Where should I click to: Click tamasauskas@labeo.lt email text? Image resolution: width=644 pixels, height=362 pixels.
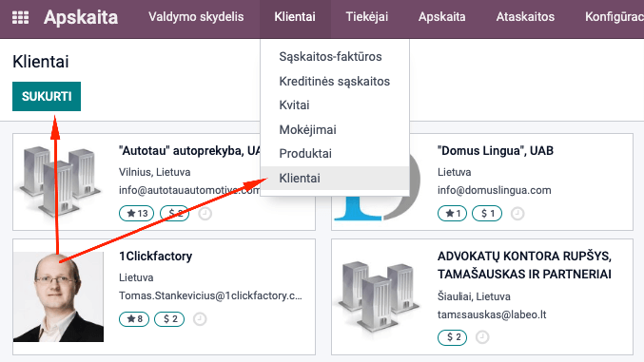point(492,314)
